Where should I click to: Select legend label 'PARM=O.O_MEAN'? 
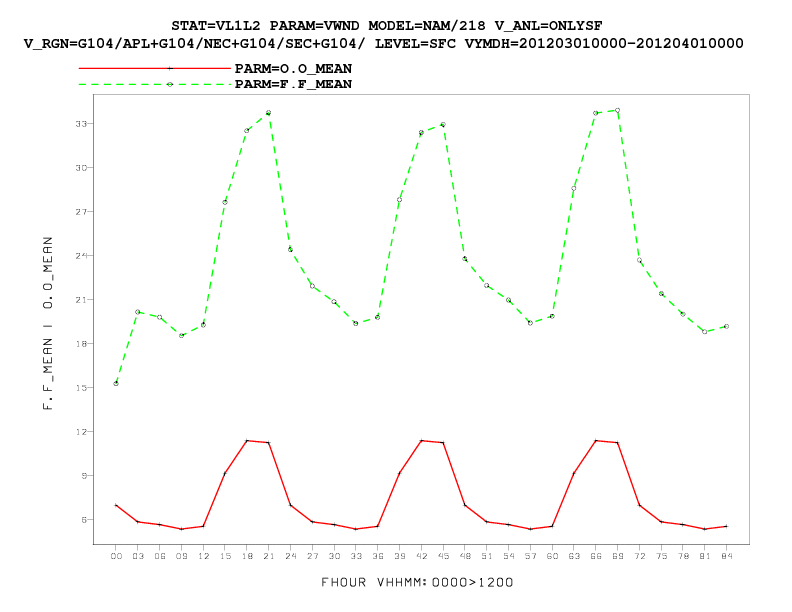293,68
